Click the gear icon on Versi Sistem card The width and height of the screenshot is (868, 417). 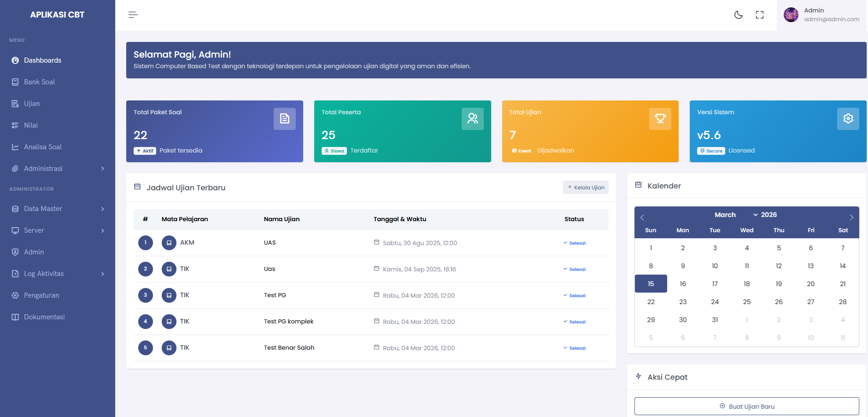click(848, 118)
